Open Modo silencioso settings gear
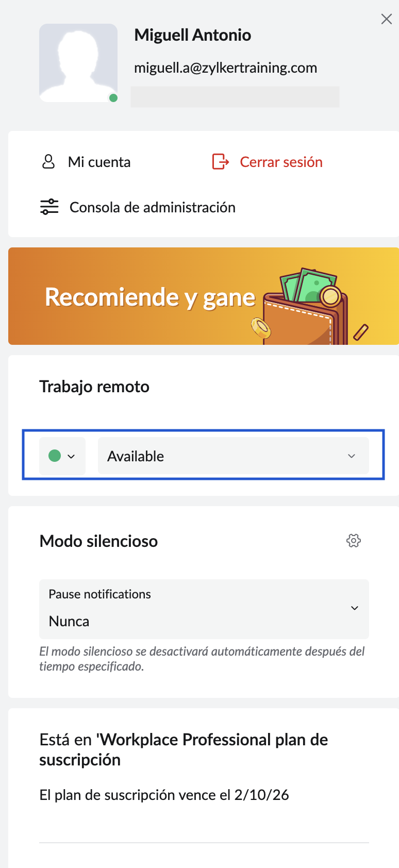Screen dimensions: 399x868 [354, 541]
